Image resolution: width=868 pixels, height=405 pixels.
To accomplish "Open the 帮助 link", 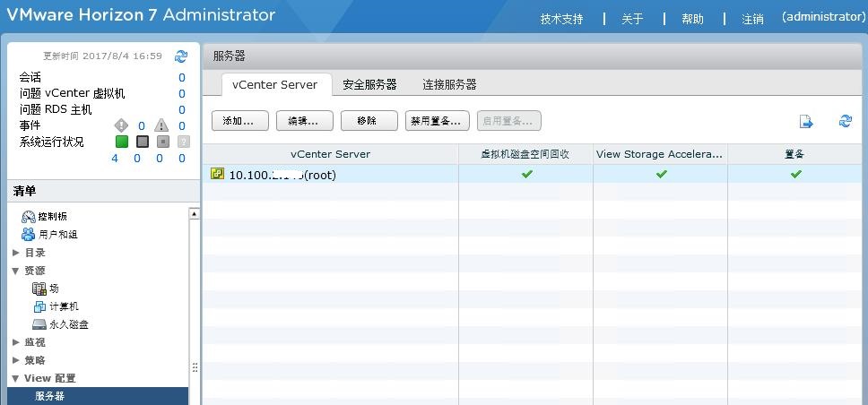I will coord(692,20).
